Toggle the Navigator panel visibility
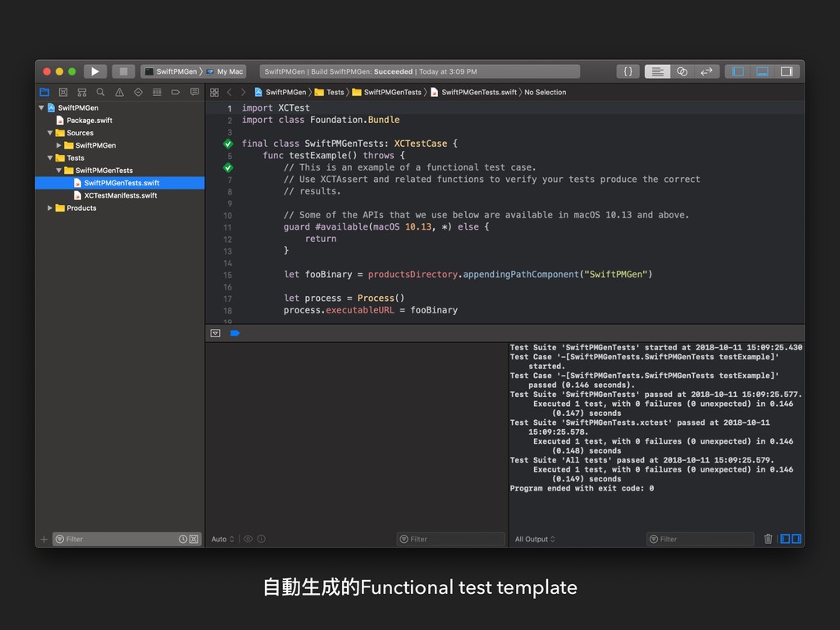840x630 pixels. (x=737, y=71)
